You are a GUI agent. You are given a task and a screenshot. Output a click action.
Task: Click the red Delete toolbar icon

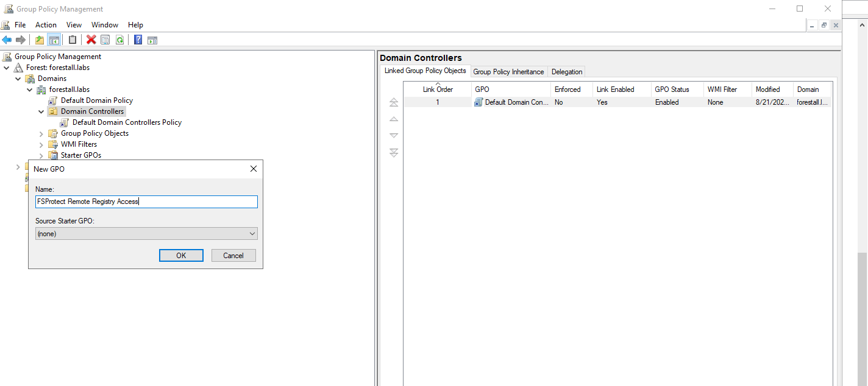coord(91,40)
